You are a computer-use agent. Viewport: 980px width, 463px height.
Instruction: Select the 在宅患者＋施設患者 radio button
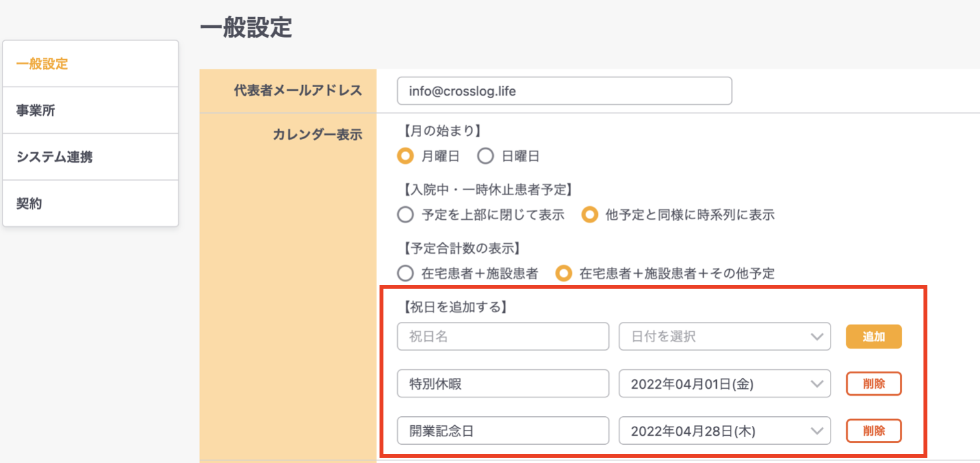point(406,274)
